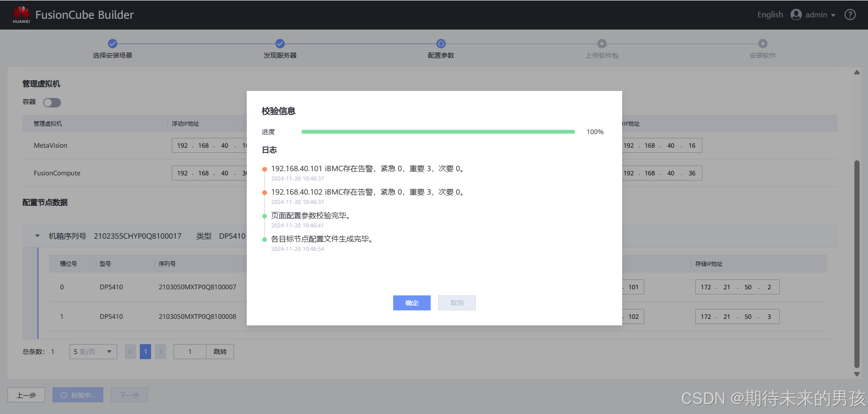Viewport: 868px width, 414px height.
Task: Click the 配置参数 step label
Action: pyautogui.click(x=441, y=55)
